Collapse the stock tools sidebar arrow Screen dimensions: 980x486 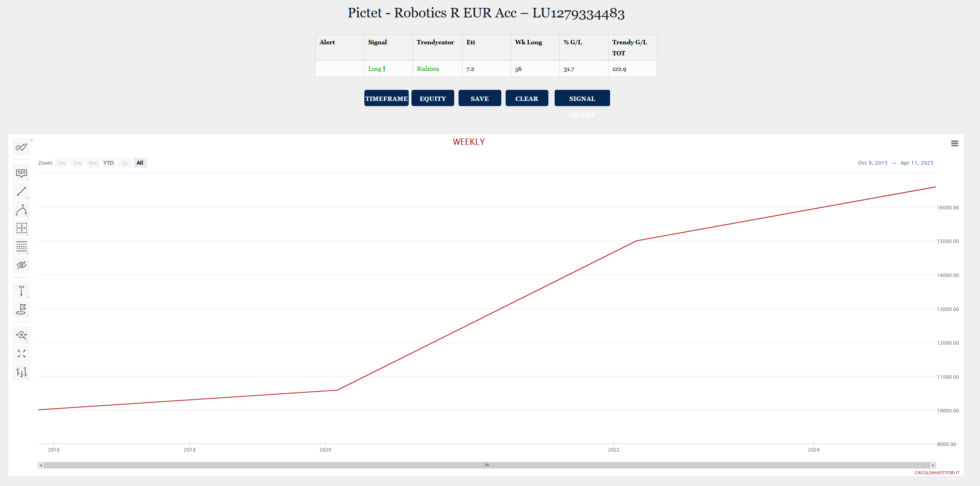[x=32, y=140]
